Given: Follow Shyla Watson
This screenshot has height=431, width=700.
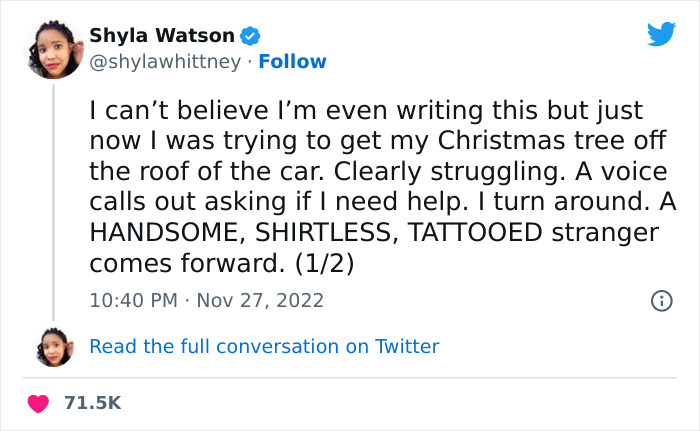Looking at the screenshot, I should [292, 62].
